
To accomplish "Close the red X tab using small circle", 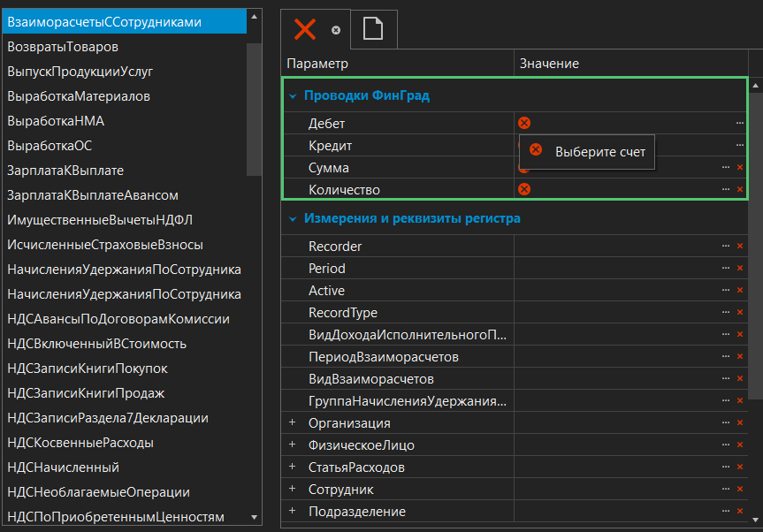I will (336, 29).
